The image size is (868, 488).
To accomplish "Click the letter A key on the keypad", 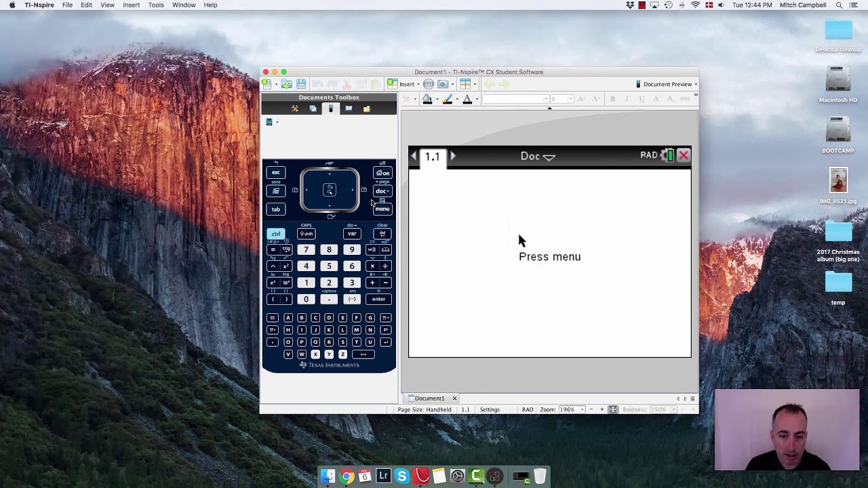I will coord(288,318).
